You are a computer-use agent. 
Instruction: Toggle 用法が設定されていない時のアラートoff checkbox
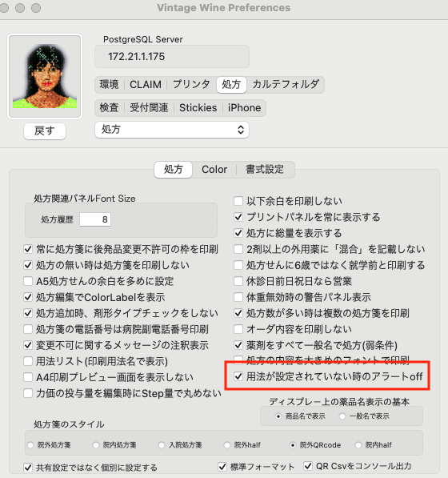tap(238, 376)
